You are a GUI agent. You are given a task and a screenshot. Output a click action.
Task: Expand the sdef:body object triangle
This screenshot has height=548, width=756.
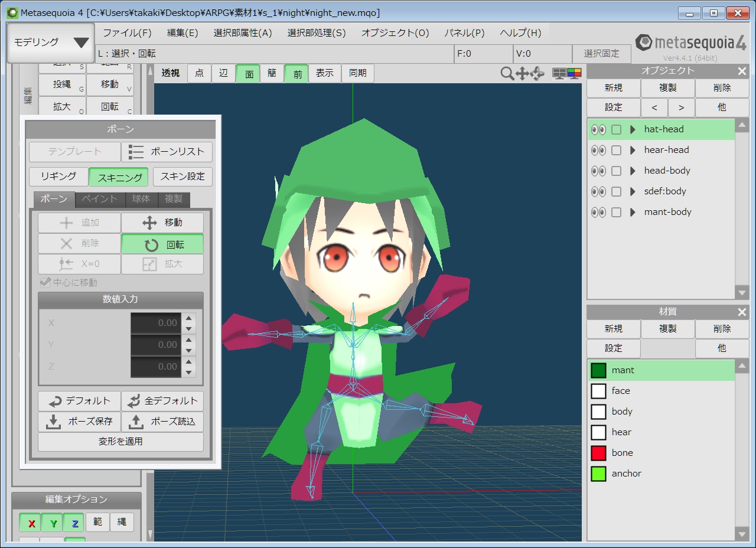pyautogui.click(x=633, y=191)
